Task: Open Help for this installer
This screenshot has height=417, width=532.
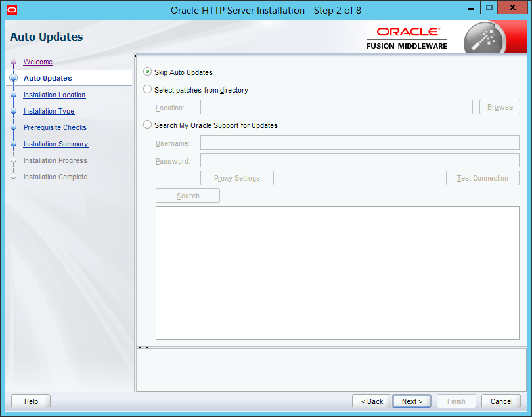Action: [31, 401]
